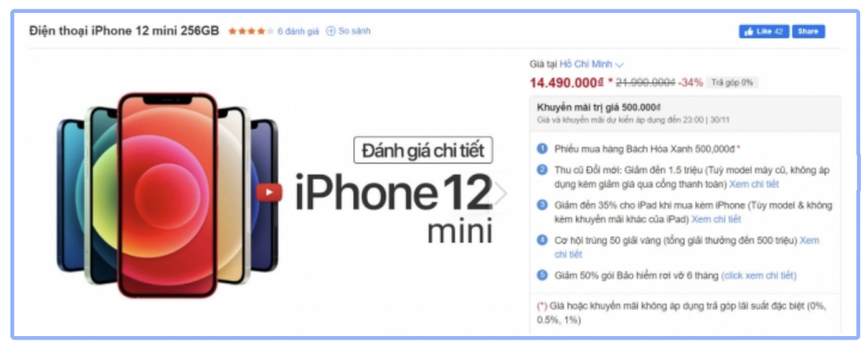Screen dimensions: 868x349
Task: Click the chevron next to Hồ Chí Minh
Action: 620,65
